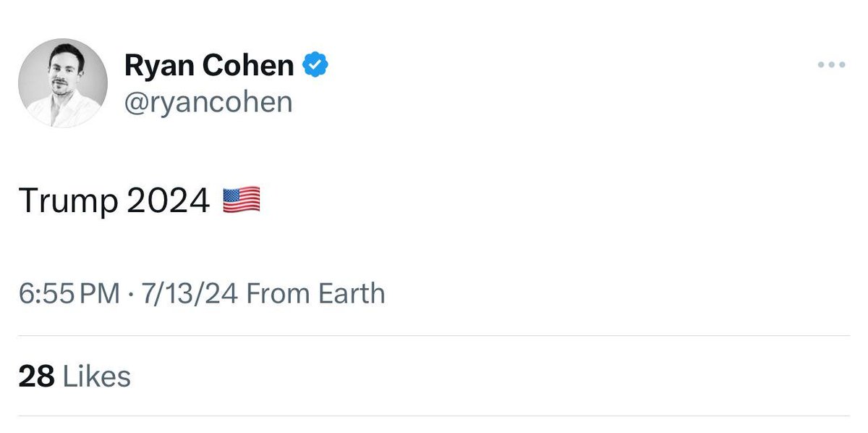Viewport: 868px width, 433px height.
Task: Click the American flag emoji
Action: [242, 200]
